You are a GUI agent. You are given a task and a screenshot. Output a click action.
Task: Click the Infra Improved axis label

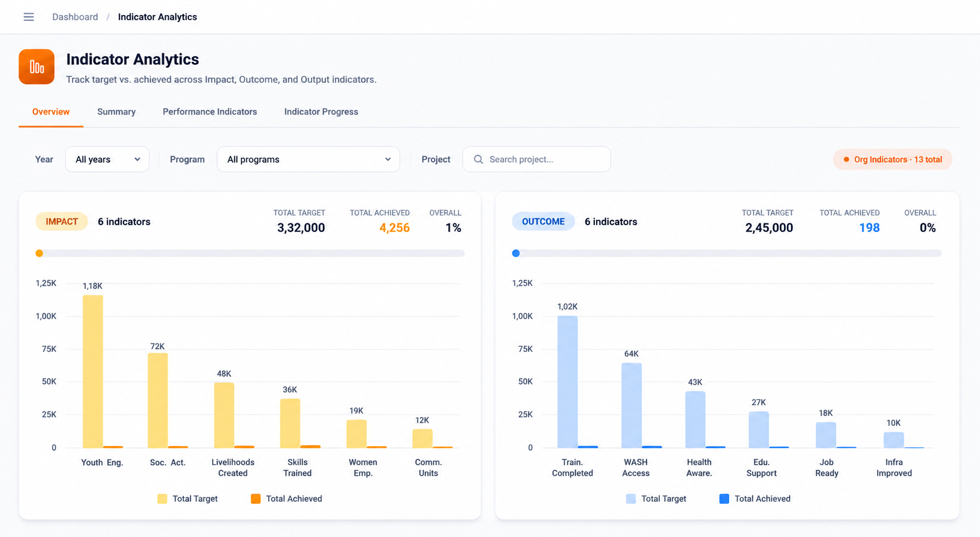[x=894, y=468]
